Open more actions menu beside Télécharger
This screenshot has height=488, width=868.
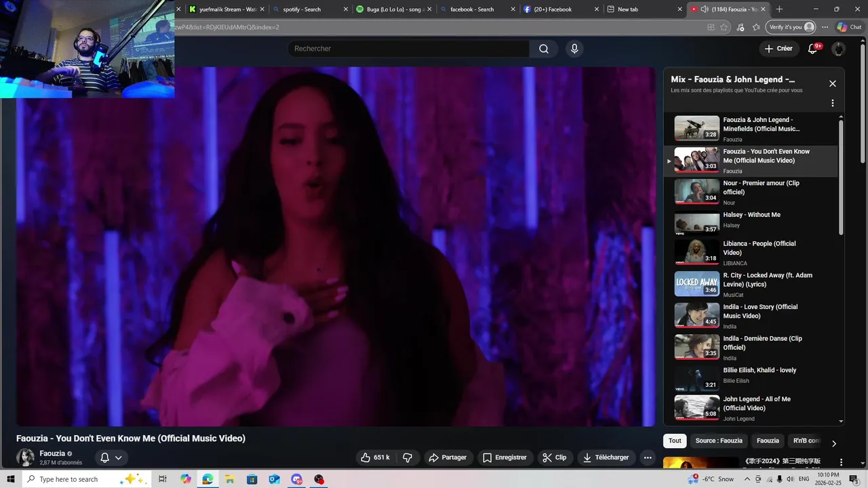tap(648, 457)
